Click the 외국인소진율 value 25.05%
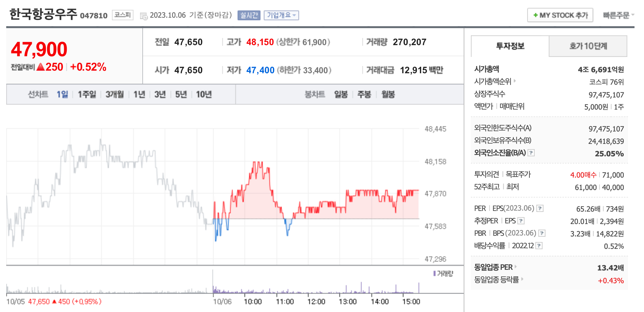 (609, 154)
